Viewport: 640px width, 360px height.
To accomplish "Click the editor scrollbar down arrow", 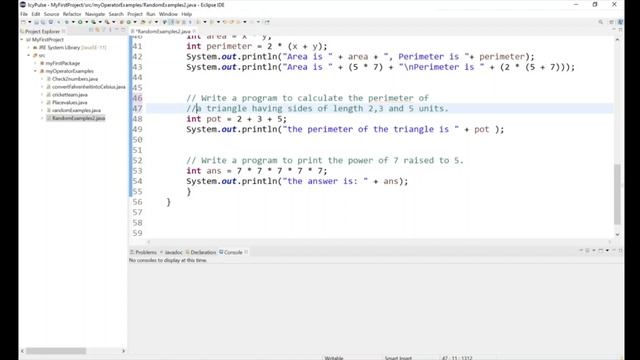I will click(617, 235).
